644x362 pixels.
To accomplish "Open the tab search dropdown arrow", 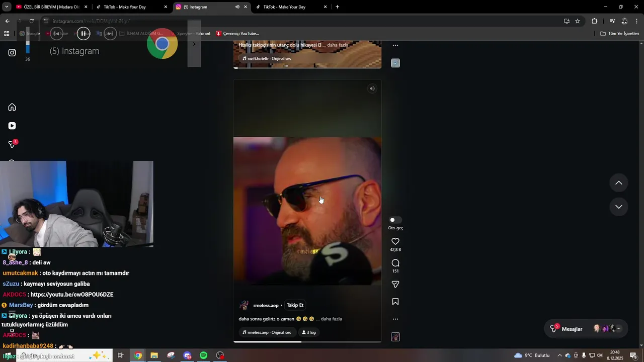I will (7, 7).
